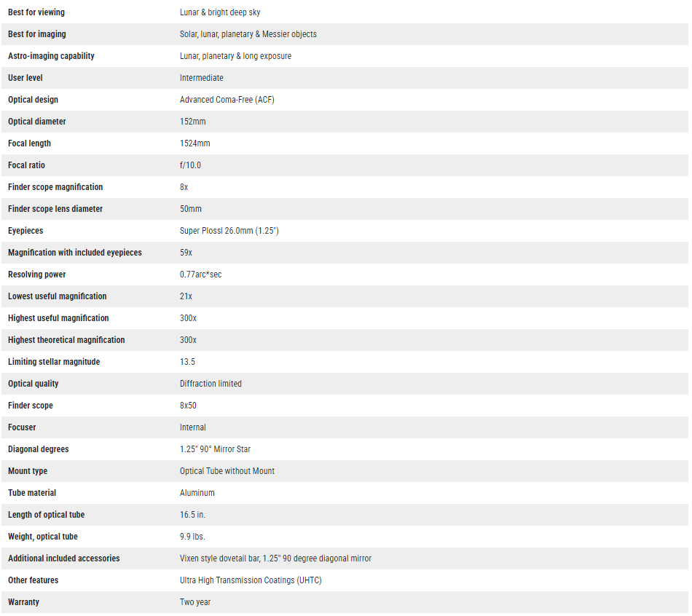Click the 'Focal ratio' label

click(x=26, y=165)
